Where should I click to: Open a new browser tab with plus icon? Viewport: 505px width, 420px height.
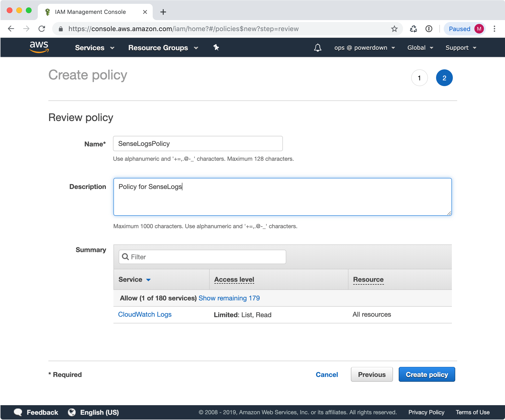[163, 12]
